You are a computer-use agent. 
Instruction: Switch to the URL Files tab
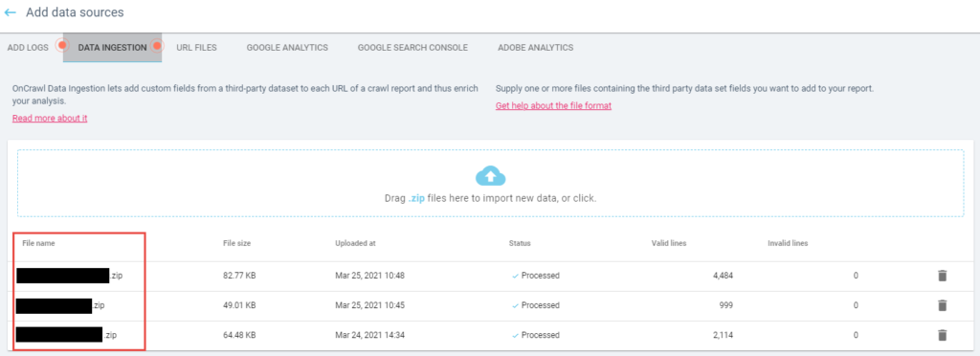point(197,48)
